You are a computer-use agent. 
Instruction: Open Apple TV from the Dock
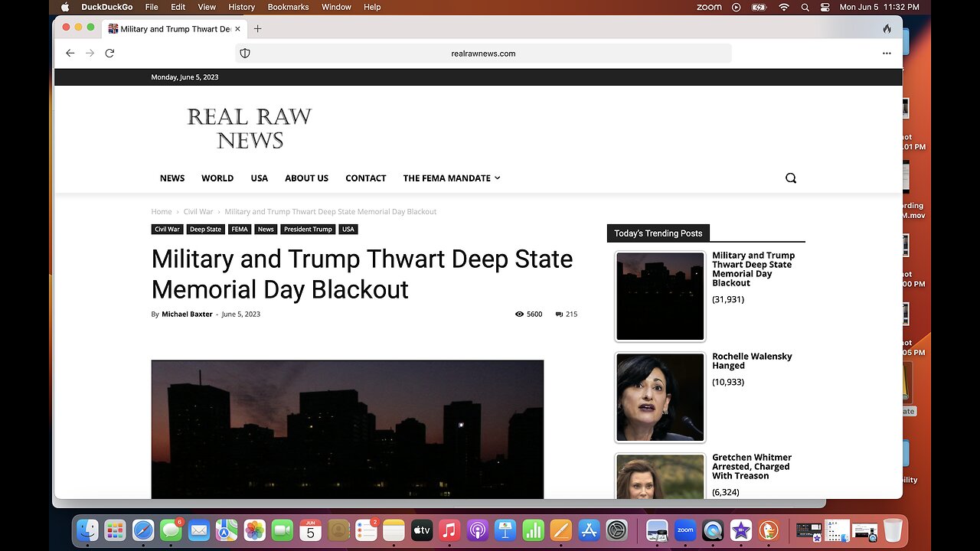click(x=421, y=530)
